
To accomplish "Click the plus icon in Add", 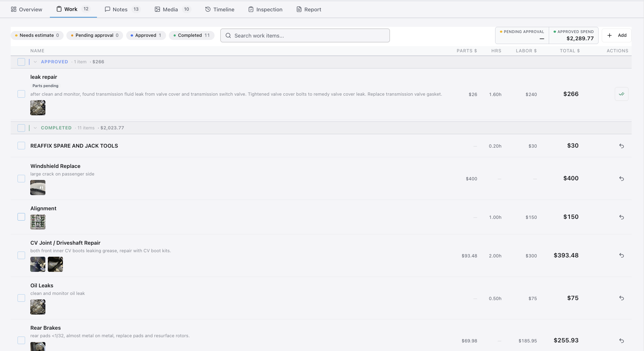I will click(610, 35).
